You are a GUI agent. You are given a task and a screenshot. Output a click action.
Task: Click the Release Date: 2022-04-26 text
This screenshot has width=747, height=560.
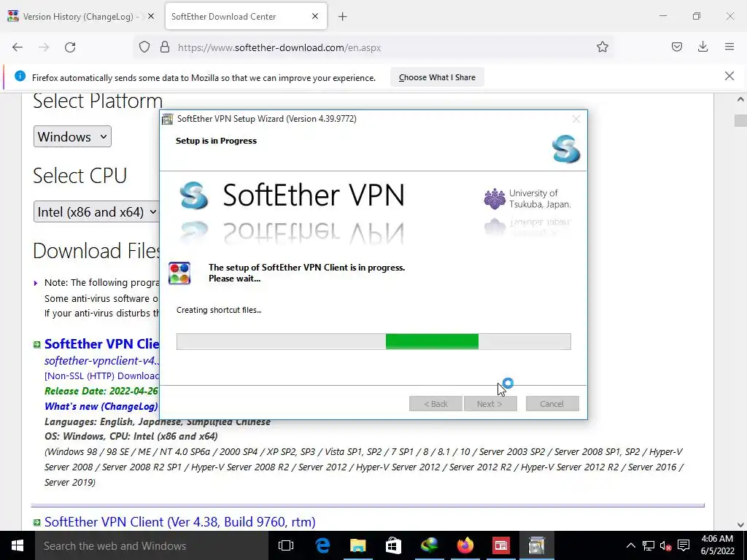coord(101,391)
